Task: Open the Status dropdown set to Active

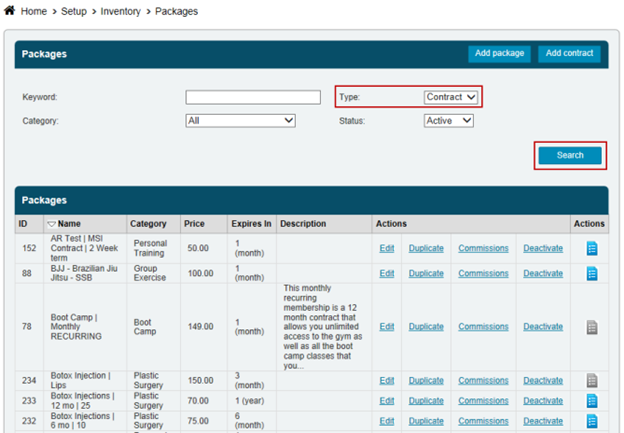Action: 448,121
